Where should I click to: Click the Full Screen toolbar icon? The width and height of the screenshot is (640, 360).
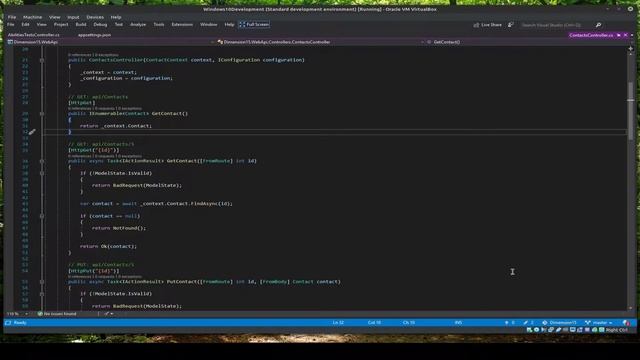pyautogui.click(x=242, y=24)
